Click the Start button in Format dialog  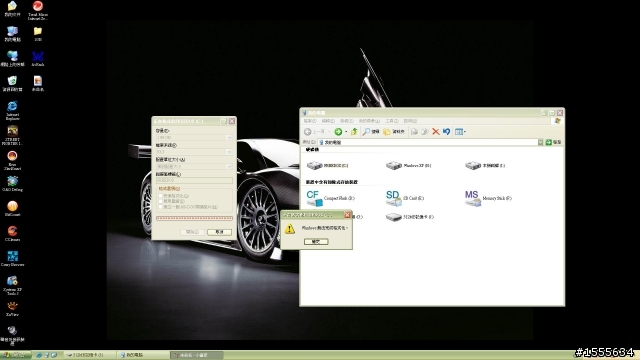[x=192, y=232]
